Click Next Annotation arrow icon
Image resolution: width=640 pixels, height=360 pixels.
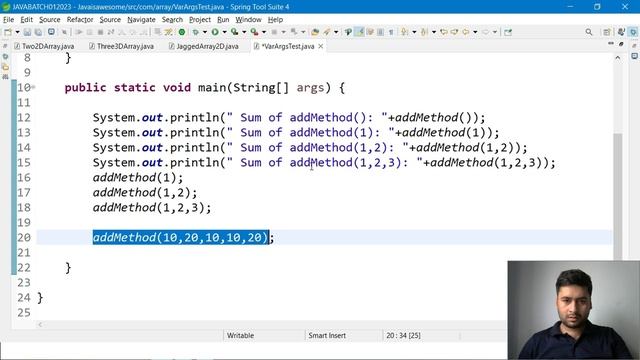404,32
